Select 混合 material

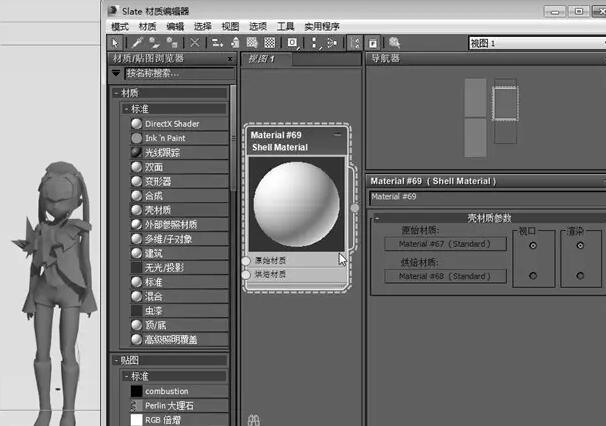[179, 297]
